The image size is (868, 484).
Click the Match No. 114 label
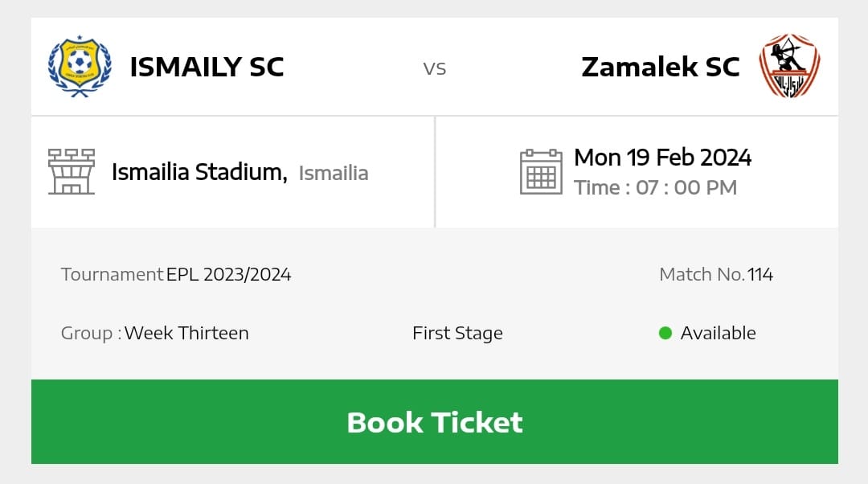point(715,274)
